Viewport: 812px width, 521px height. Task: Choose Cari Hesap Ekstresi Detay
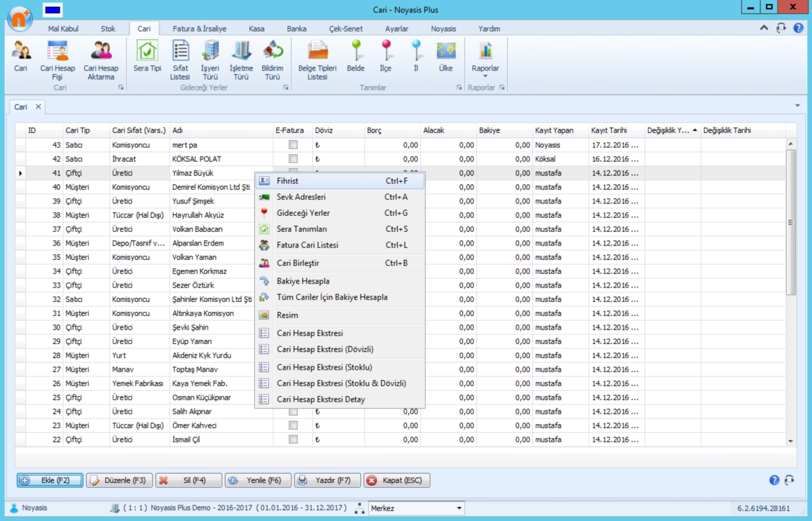[340, 399]
